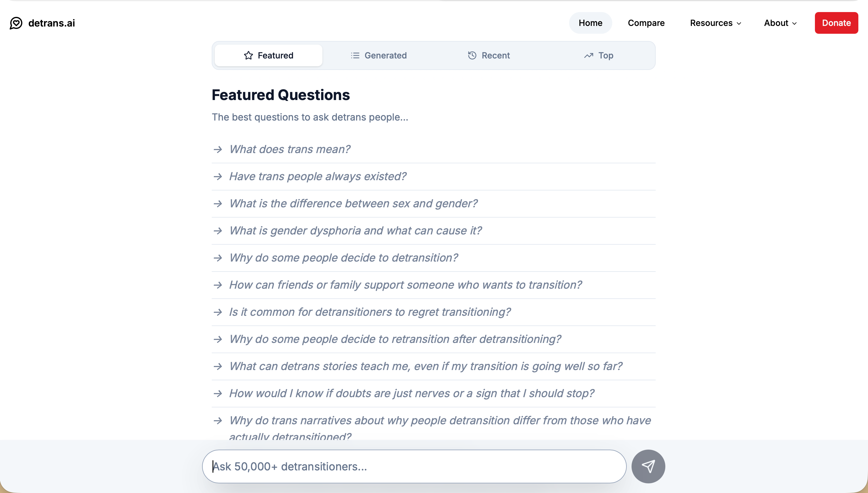Open 'Why do some people decide to detransition?'
Viewport: 868px width, 493px height.
pos(344,258)
